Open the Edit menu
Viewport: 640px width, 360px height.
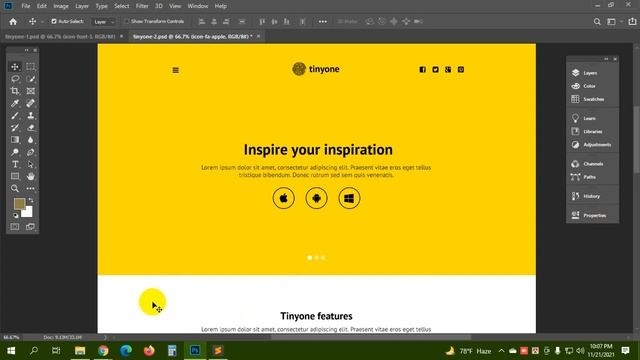coord(42,6)
